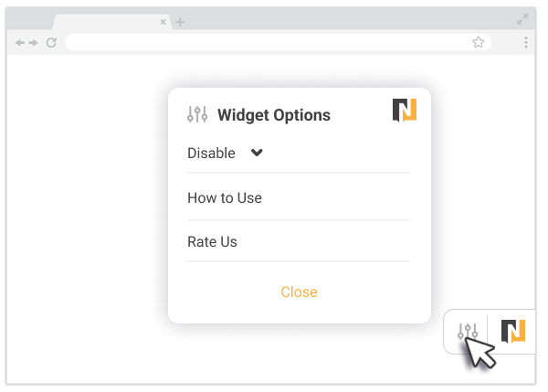The height and width of the screenshot is (392, 548).
Task: Click the expand window arrows icon
Action: click(522, 19)
